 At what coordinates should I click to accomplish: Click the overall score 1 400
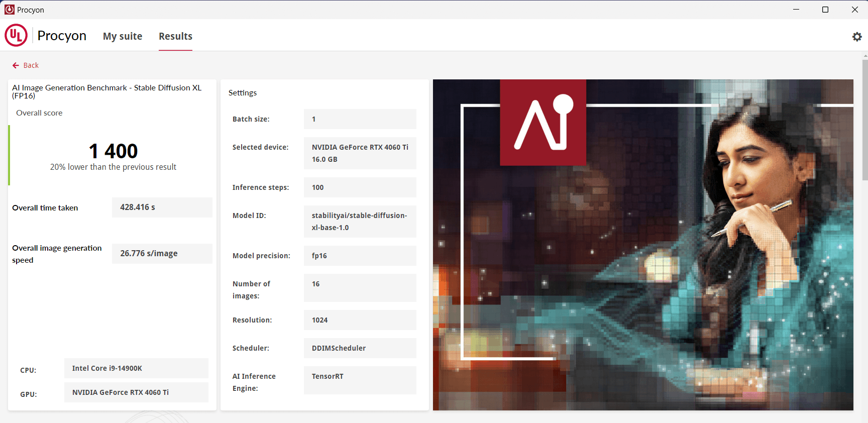click(113, 151)
